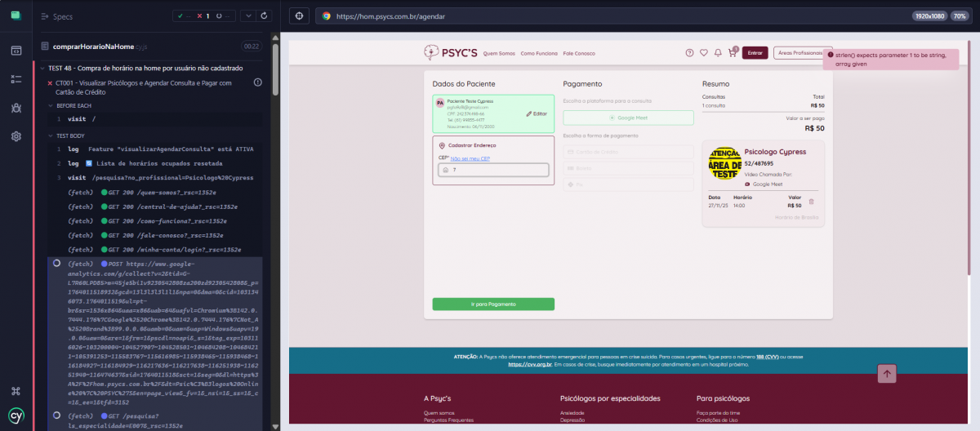
Task: Open the shopping cart icon in header
Action: point(733,53)
